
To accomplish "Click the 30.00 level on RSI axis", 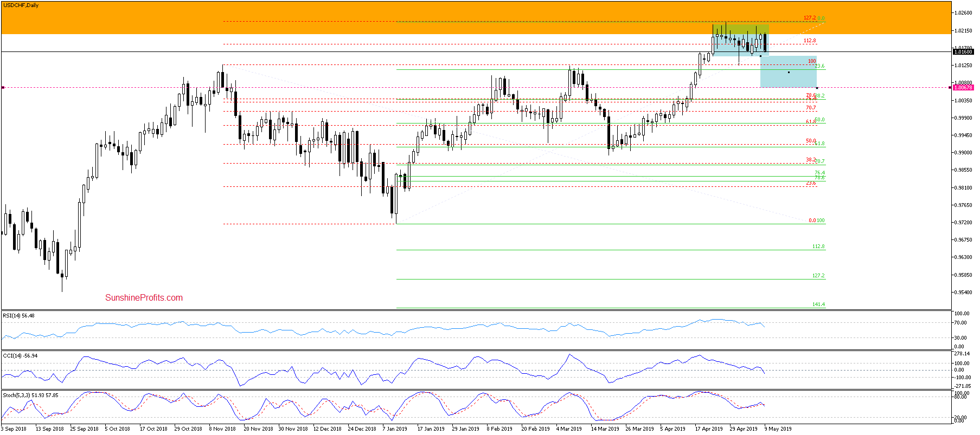I will [960, 338].
